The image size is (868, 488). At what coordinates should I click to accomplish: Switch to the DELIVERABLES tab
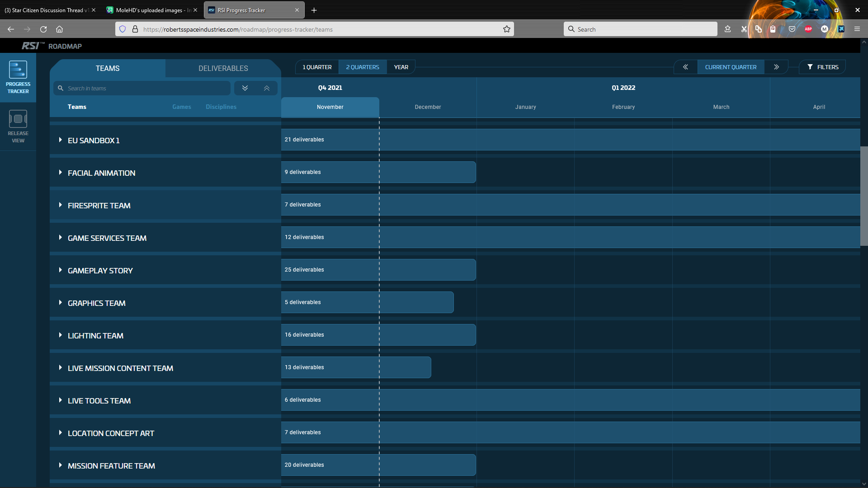pos(223,68)
